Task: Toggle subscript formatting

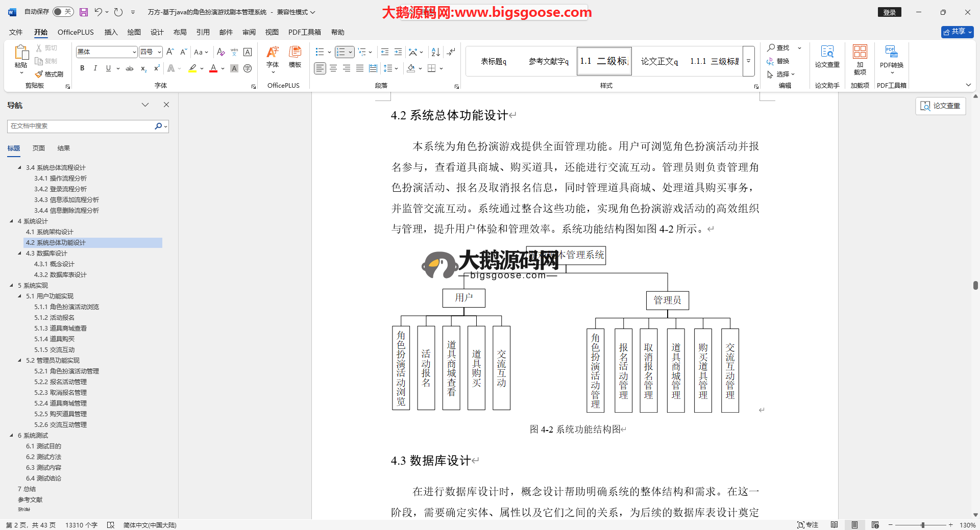Action: coord(143,68)
